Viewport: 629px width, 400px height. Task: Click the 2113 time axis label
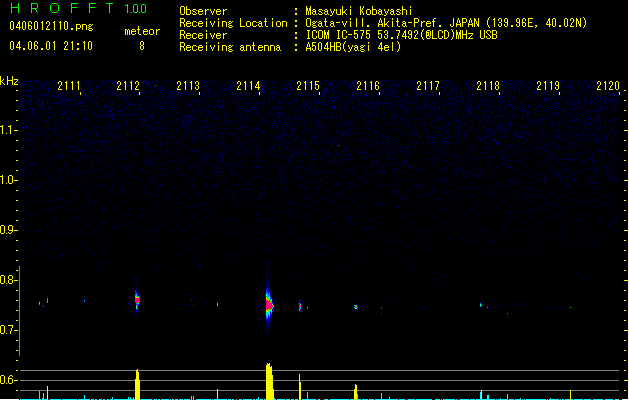(188, 86)
